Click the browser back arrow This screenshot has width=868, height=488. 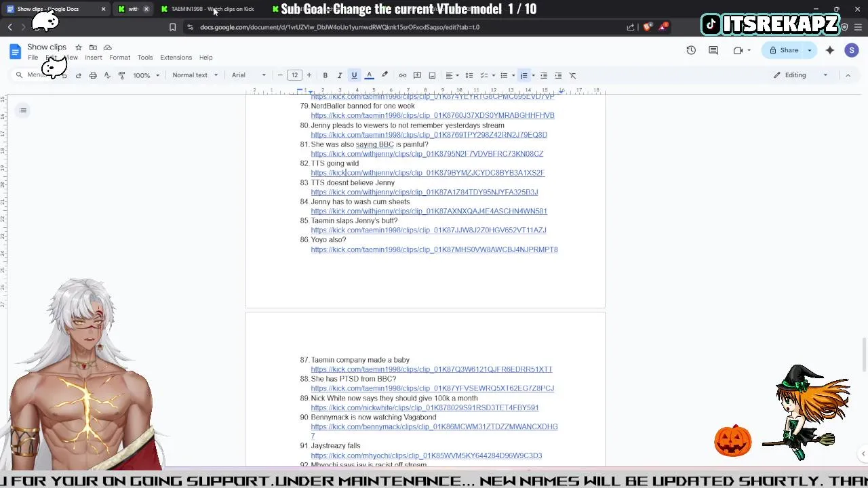(10, 27)
